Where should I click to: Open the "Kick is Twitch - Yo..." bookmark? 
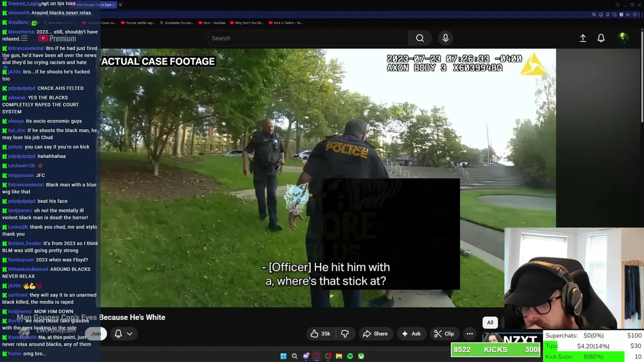click(285, 23)
